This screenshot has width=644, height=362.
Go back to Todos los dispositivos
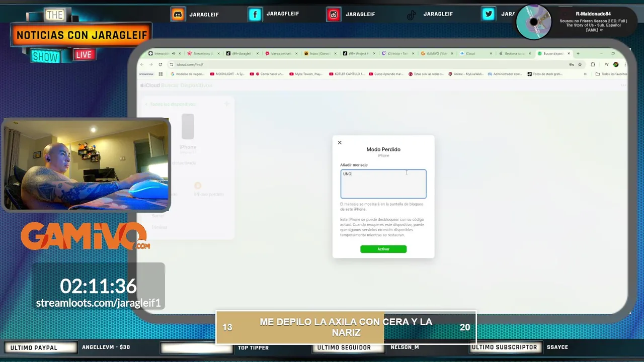171,104
